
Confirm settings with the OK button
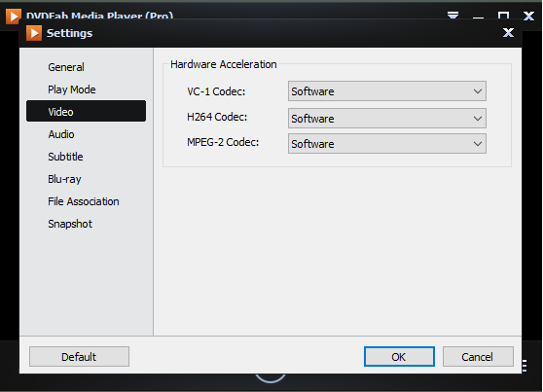point(399,356)
